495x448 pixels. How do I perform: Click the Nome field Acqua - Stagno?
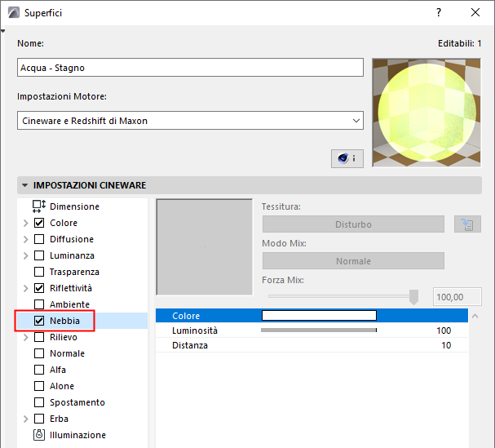[190, 67]
